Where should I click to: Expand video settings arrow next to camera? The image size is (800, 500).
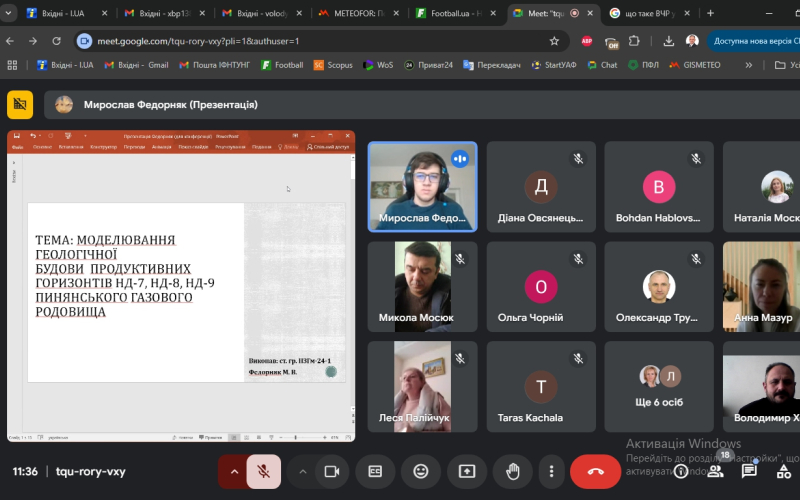303,471
